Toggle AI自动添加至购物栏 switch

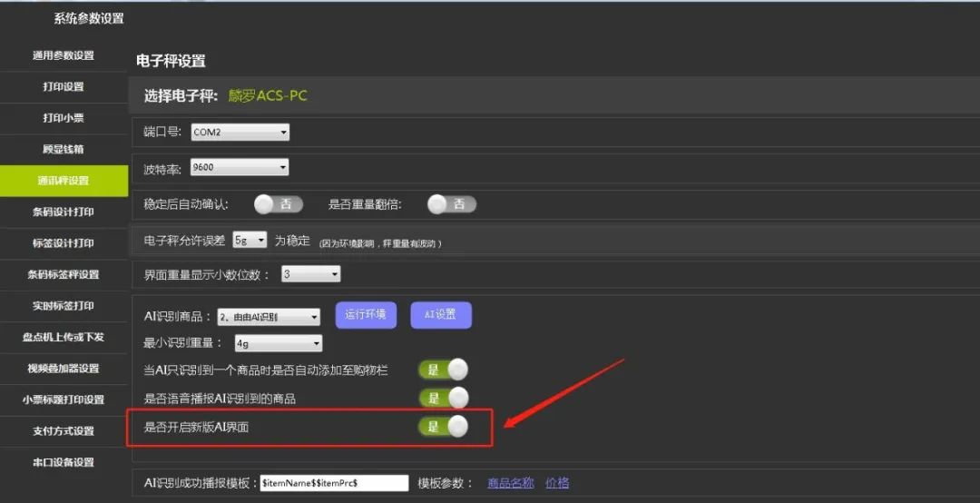coord(444,370)
